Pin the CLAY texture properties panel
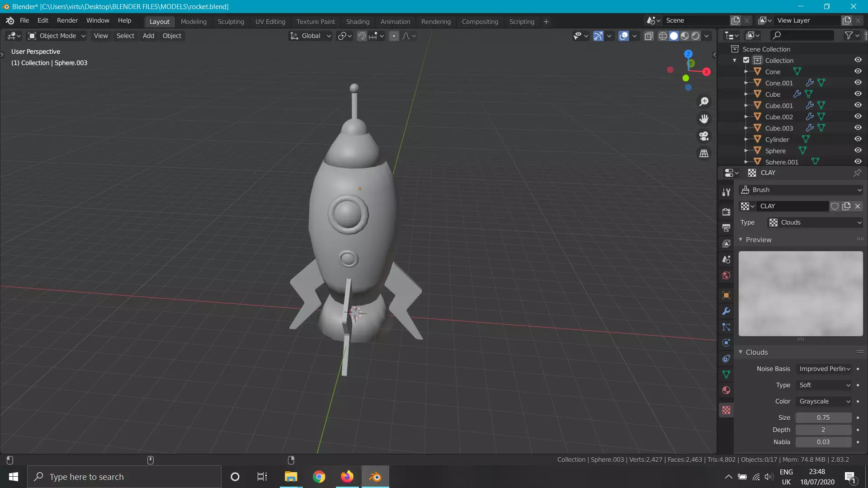This screenshot has width=868, height=488. point(857,173)
